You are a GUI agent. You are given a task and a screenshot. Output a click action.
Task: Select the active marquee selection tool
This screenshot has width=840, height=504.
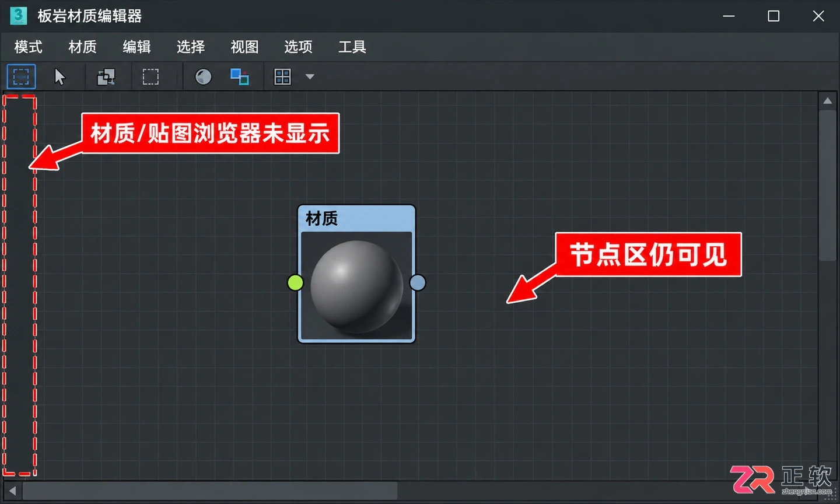pos(21,76)
